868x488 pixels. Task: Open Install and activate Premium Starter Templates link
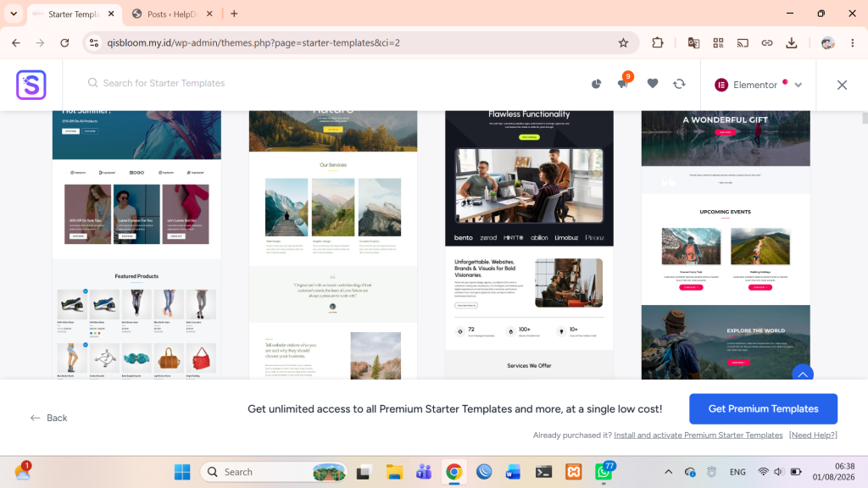pyautogui.click(x=698, y=435)
